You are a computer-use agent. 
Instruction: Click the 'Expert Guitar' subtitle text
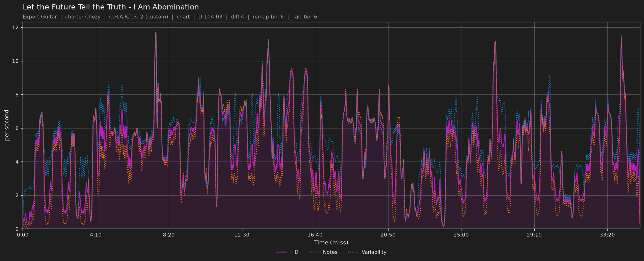pos(40,17)
